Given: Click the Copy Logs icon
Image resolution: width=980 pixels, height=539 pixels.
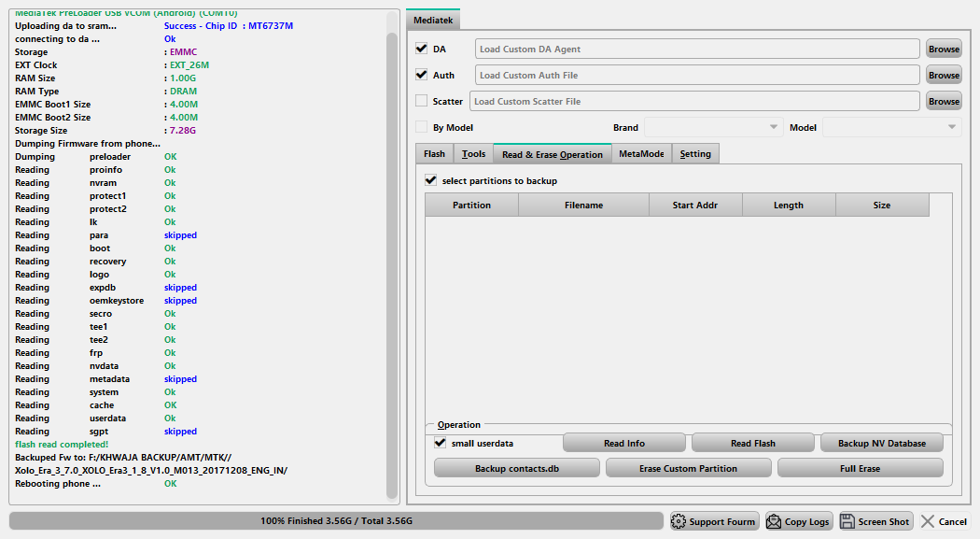Looking at the screenshot, I should [x=774, y=521].
